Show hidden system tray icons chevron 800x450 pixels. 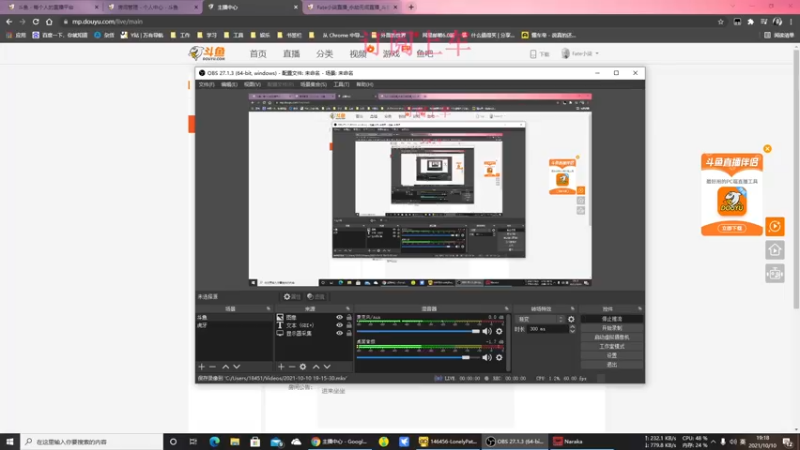(x=713, y=441)
